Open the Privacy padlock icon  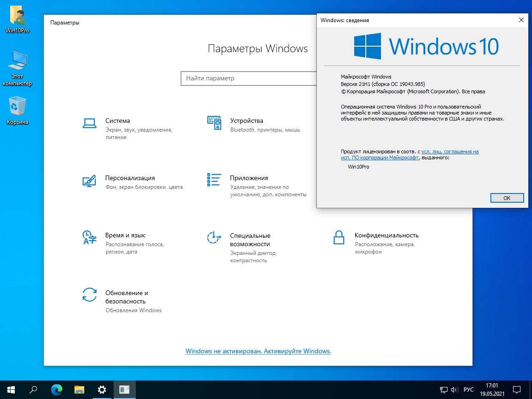coord(339,237)
